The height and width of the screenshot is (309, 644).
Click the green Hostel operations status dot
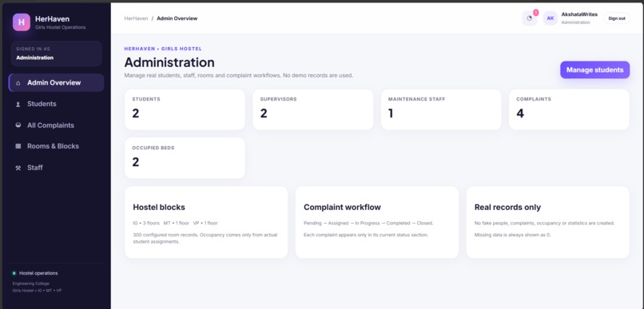click(x=14, y=273)
